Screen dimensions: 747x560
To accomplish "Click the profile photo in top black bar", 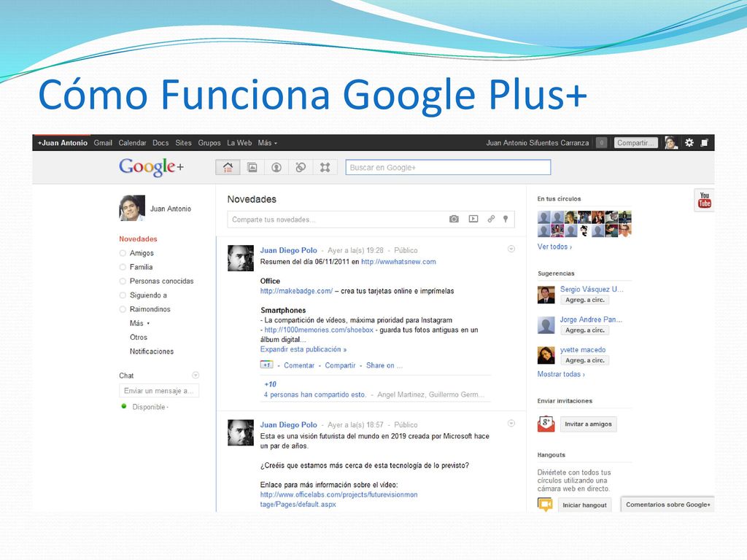I will point(671,142).
